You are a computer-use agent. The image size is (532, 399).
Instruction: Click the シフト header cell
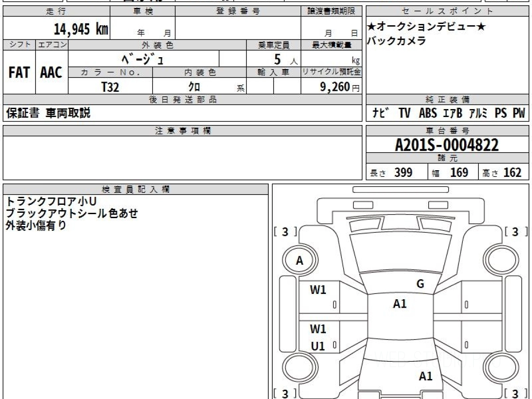coord(19,45)
